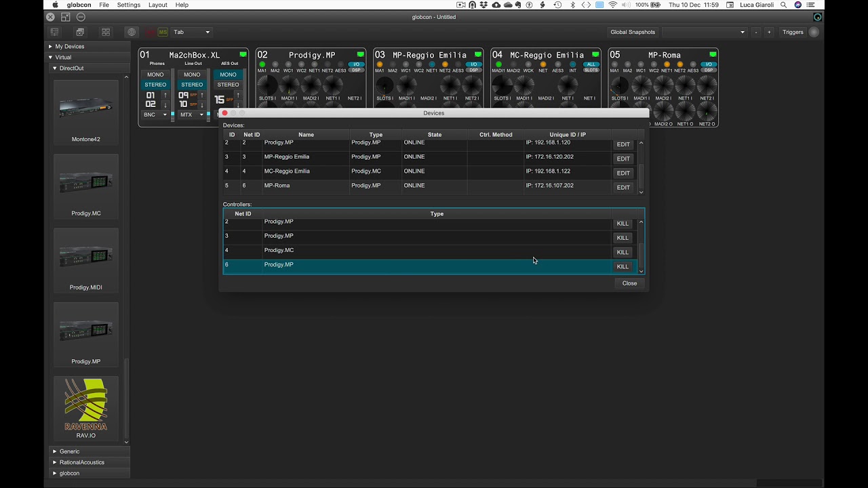Select RAV.IO Ravenna device thumbnail

(86, 408)
